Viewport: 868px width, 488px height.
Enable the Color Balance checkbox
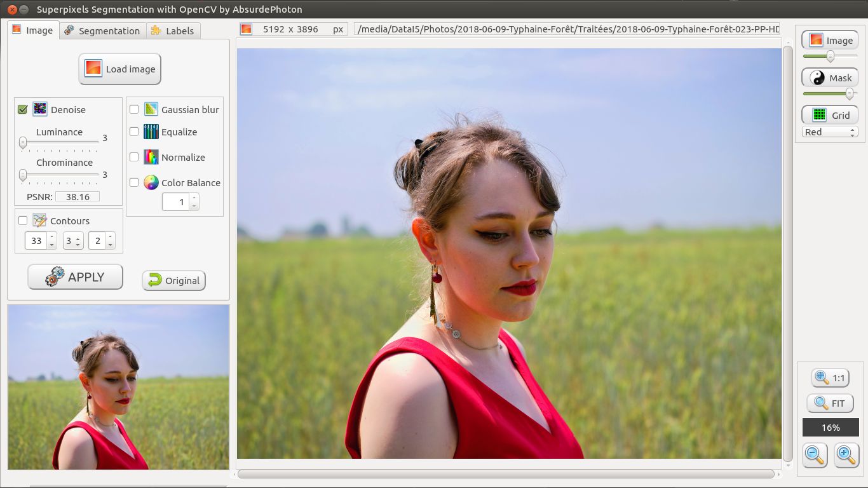coord(134,182)
